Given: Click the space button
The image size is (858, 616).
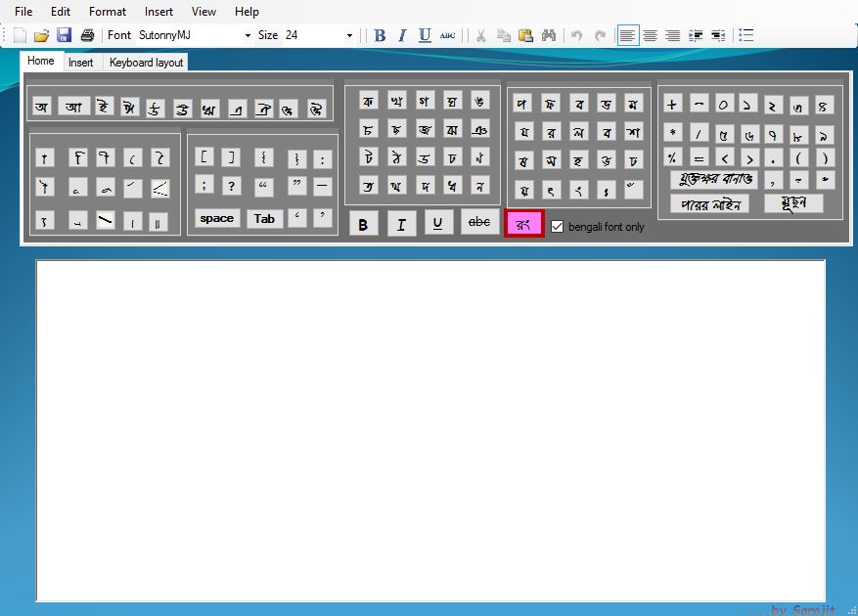Looking at the screenshot, I should [x=216, y=218].
